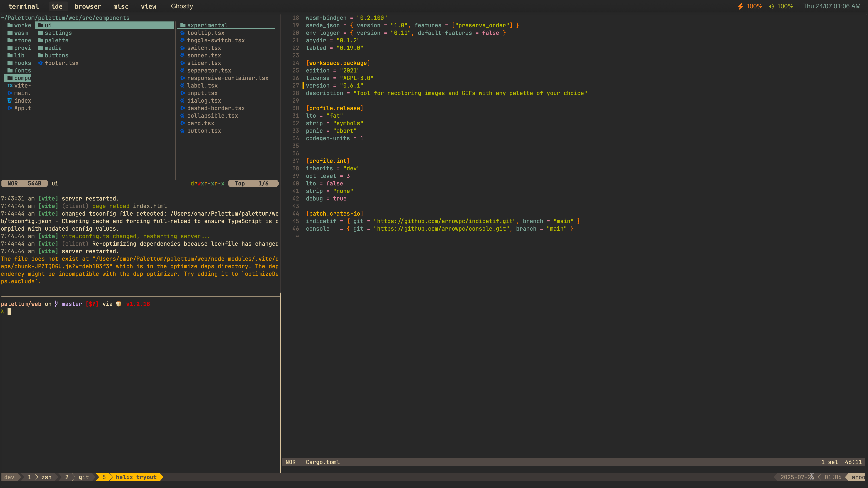The image size is (868, 488).
Task: Click the battery lightning bolt icon
Action: tap(740, 6)
